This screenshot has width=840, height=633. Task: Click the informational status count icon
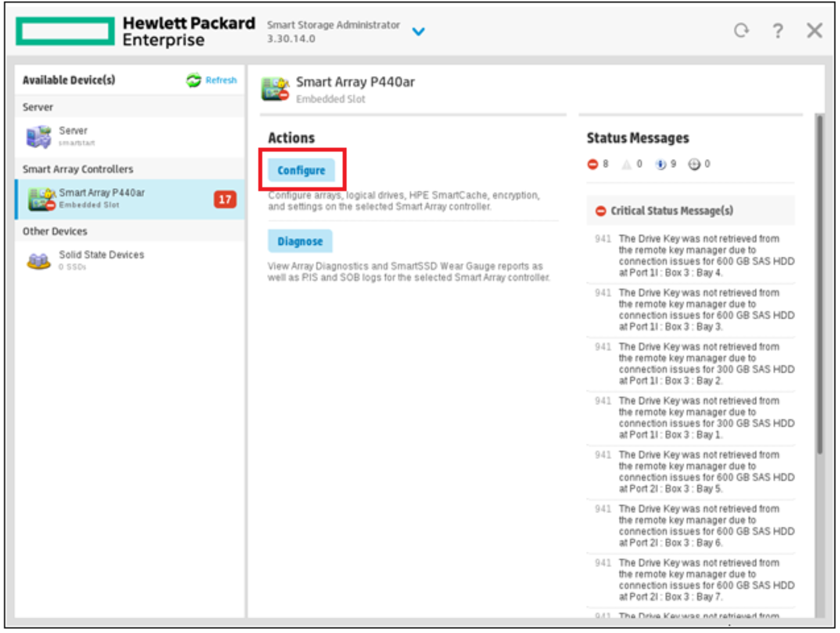point(660,164)
